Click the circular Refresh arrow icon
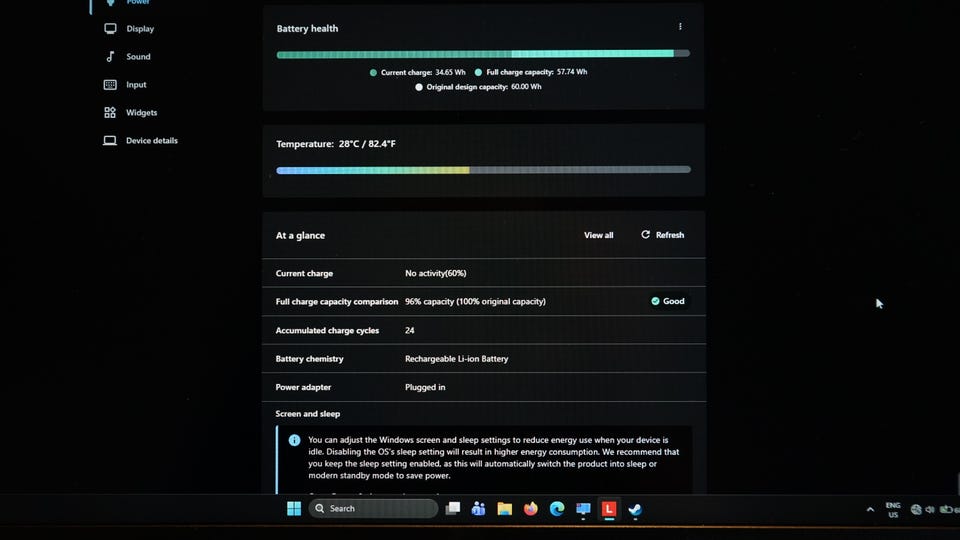Image resolution: width=960 pixels, height=540 pixels. tap(645, 234)
